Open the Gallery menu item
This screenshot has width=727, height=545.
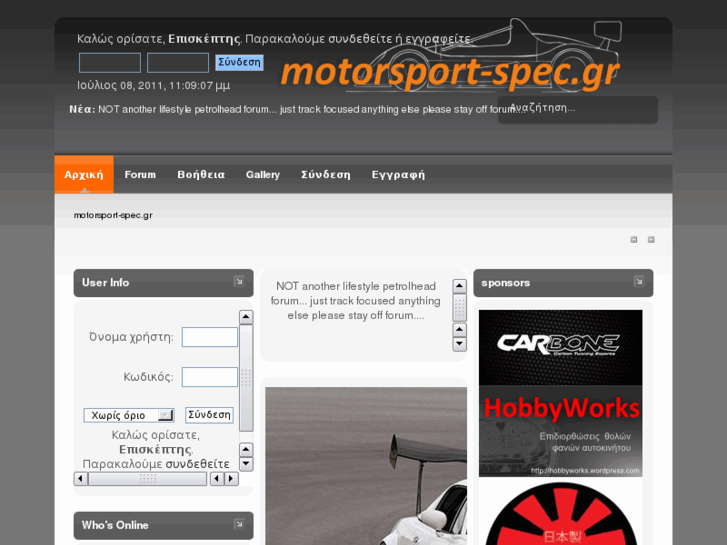263,174
